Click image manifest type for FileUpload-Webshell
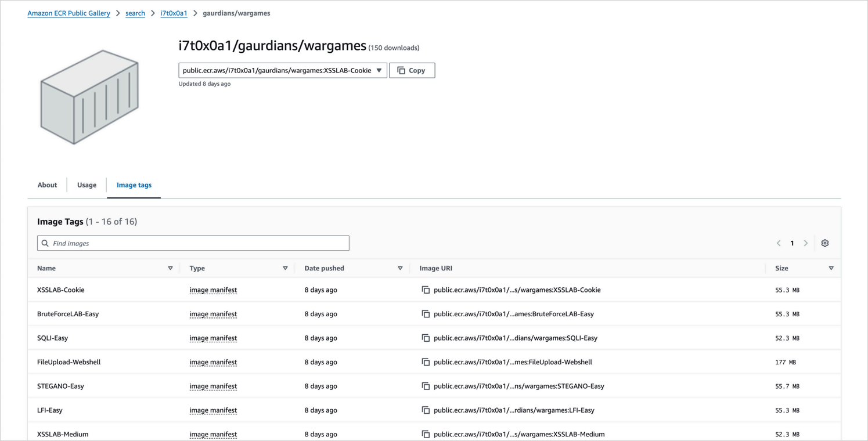The width and height of the screenshot is (868, 441). click(x=213, y=362)
